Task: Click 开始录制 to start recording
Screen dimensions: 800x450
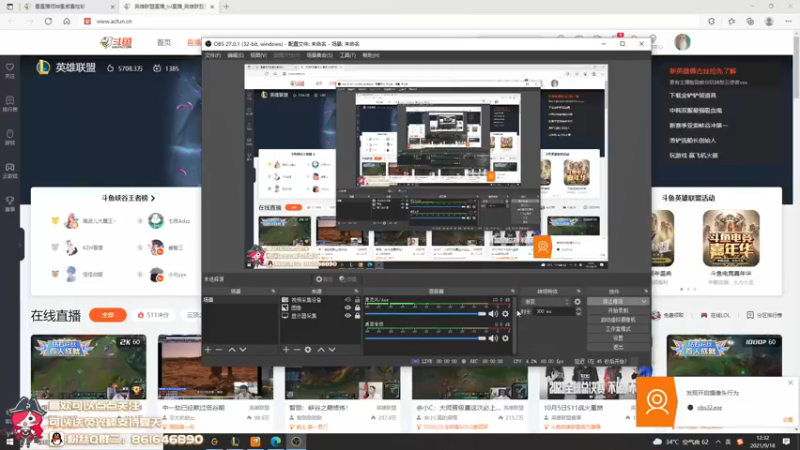Action: click(x=618, y=311)
